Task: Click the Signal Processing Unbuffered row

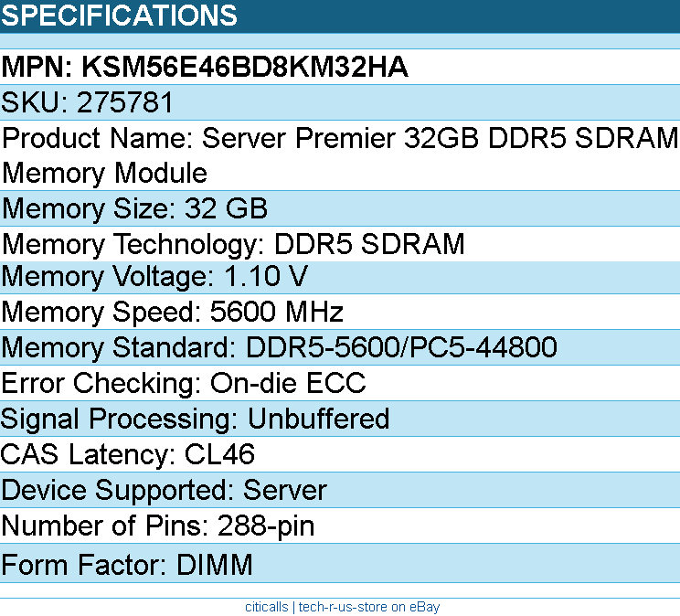Action: tap(195, 419)
